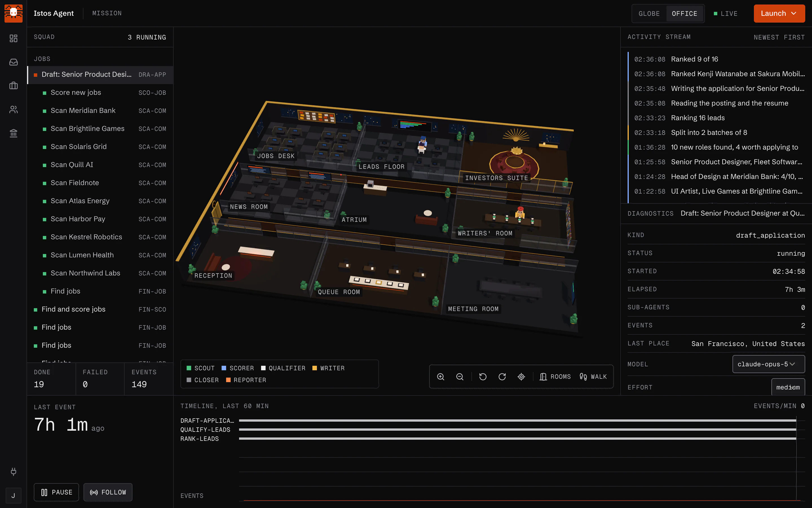This screenshot has width=812, height=508.
Task: Open the EFFORT medium dropdown
Action: [788, 387]
